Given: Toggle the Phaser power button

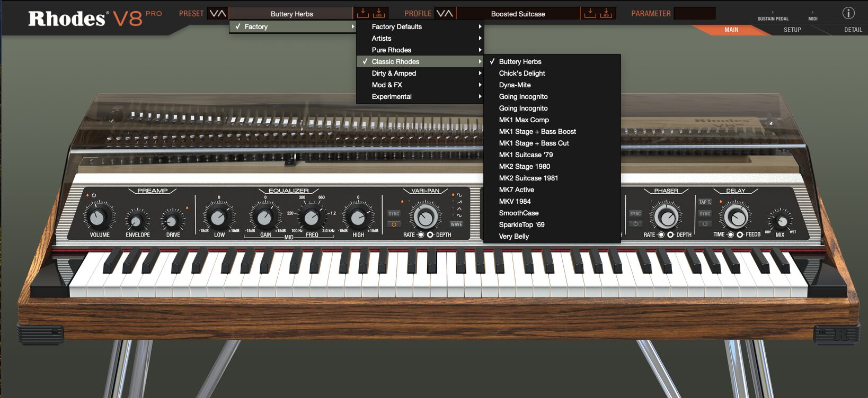Looking at the screenshot, I should tap(635, 224).
